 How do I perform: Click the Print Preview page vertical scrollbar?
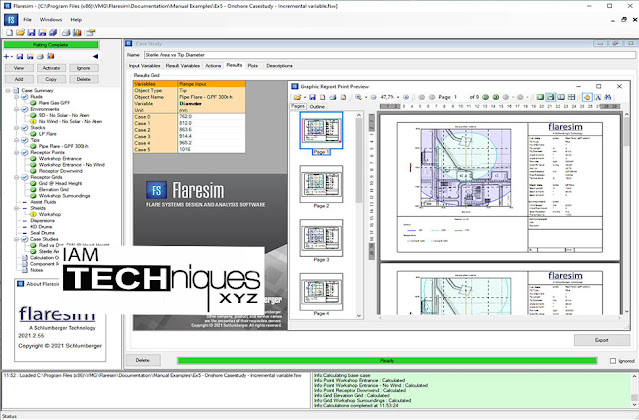pyautogui.click(x=627, y=212)
